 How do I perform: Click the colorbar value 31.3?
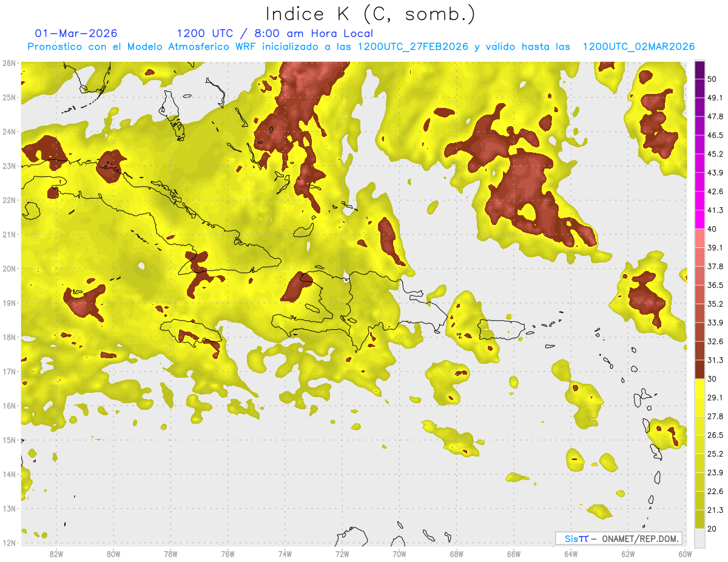pyautogui.click(x=715, y=360)
